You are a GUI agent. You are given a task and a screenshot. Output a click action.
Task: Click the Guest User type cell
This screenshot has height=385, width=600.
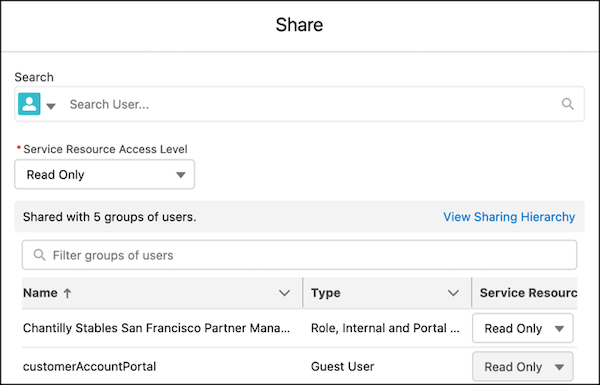[x=342, y=366]
